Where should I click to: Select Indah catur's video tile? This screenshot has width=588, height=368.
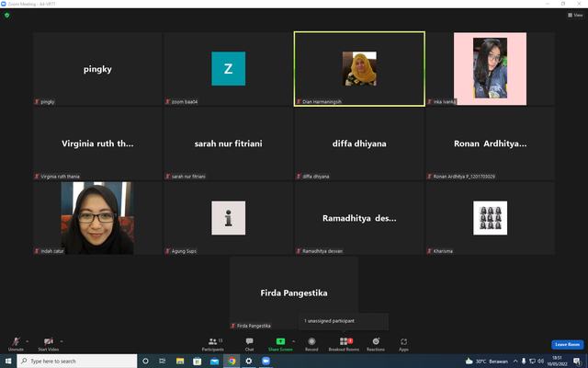[97, 218]
